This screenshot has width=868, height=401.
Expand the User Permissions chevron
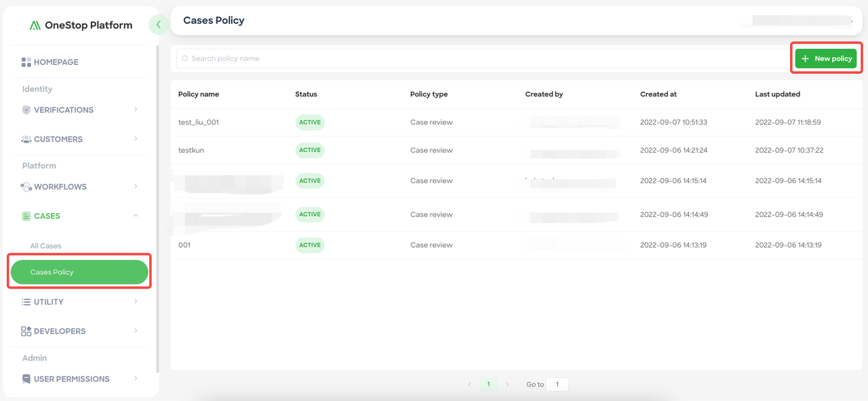pos(136,378)
